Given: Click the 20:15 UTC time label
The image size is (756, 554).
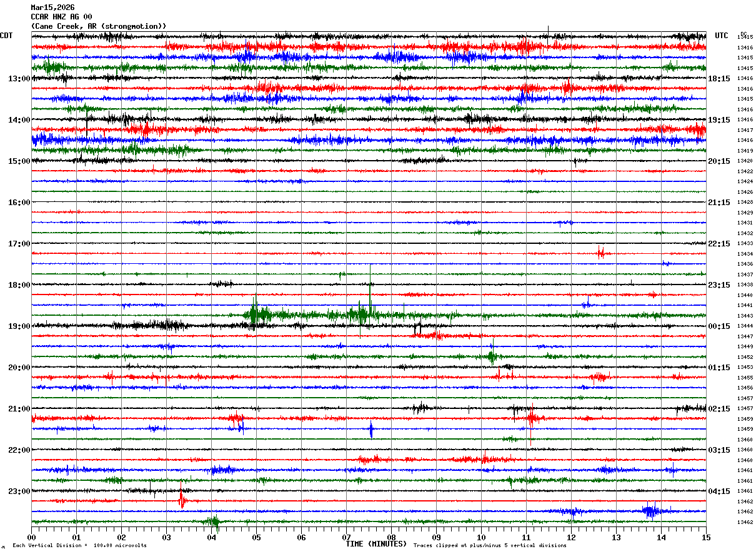Looking at the screenshot, I should click(x=719, y=161).
